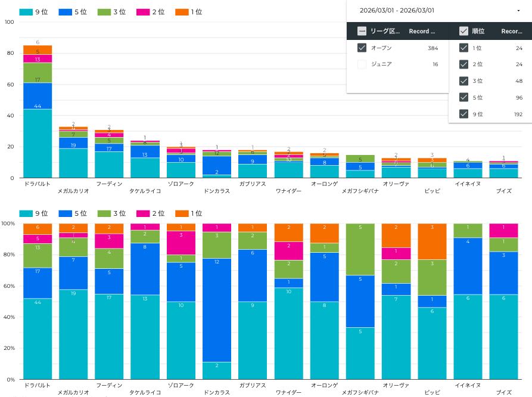Click blue 5位 legend swatch in bottom chart
This screenshot has width=532, height=397.
(x=64, y=213)
